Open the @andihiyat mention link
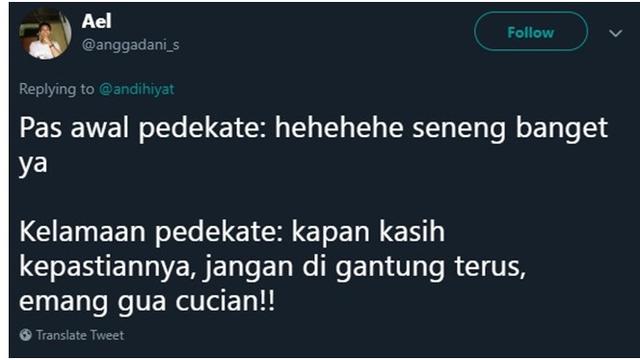The height and width of the screenshot is (360, 640). pos(137,89)
